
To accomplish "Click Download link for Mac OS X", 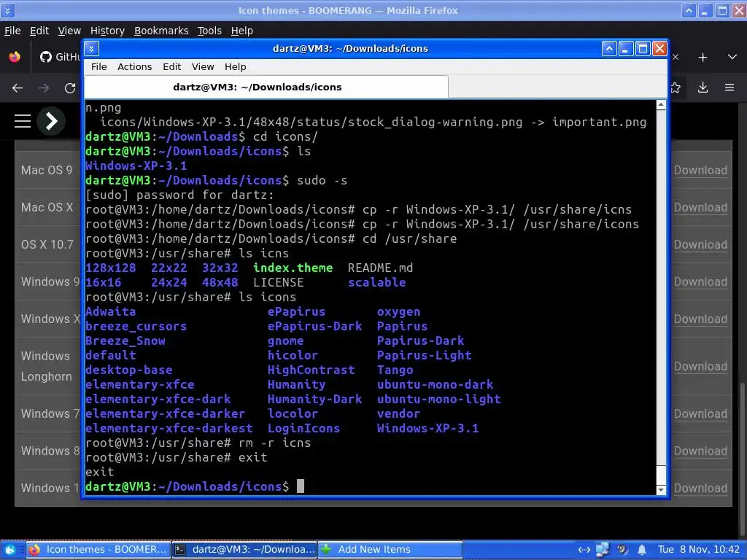I will tap(700, 207).
